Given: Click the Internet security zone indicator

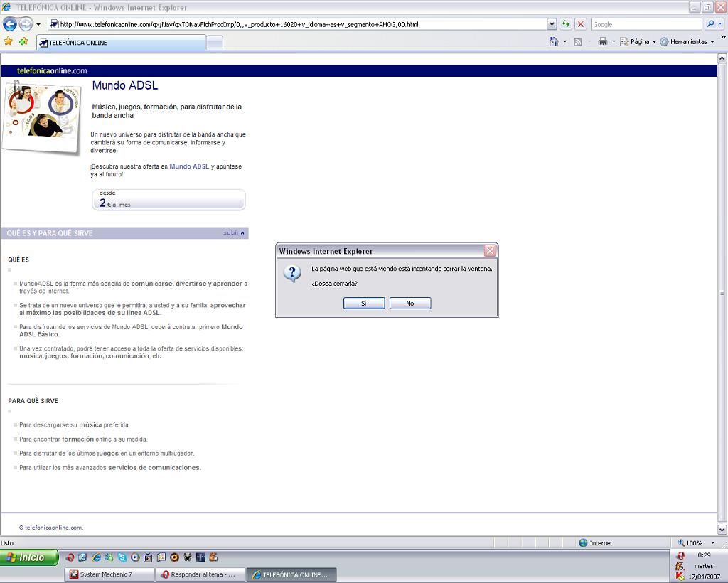Looking at the screenshot, I should pos(596,542).
